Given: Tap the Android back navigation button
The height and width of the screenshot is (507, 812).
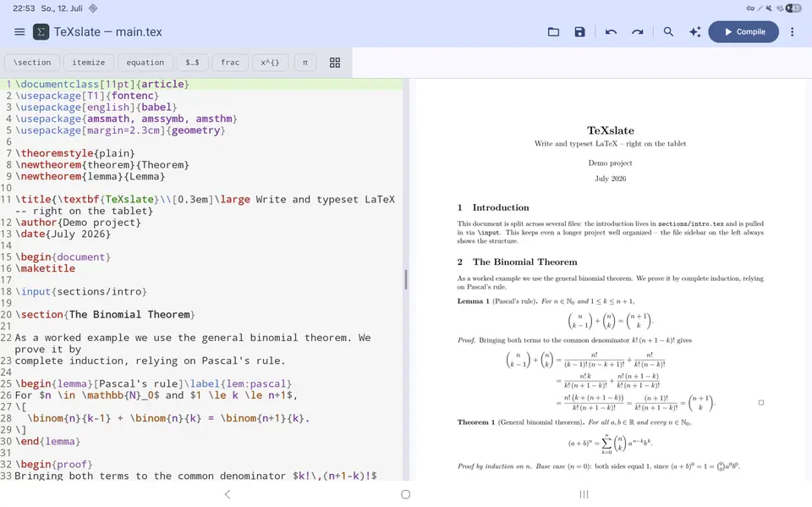Looking at the screenshot, I should pyautogui.click(x=228, y=494).
